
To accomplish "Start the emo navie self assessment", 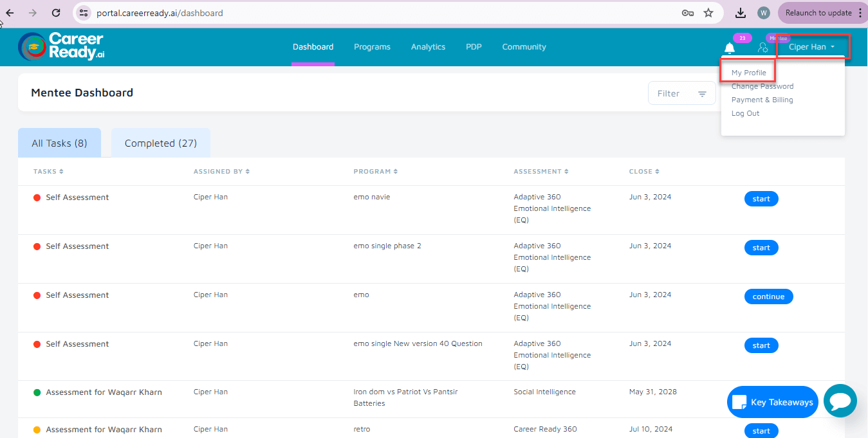I will pos(761,199).
